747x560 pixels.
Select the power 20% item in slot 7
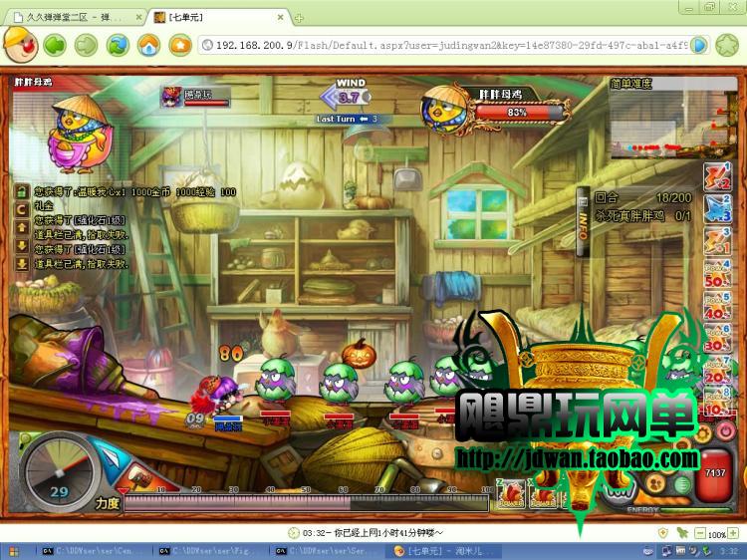coord(717,370)
